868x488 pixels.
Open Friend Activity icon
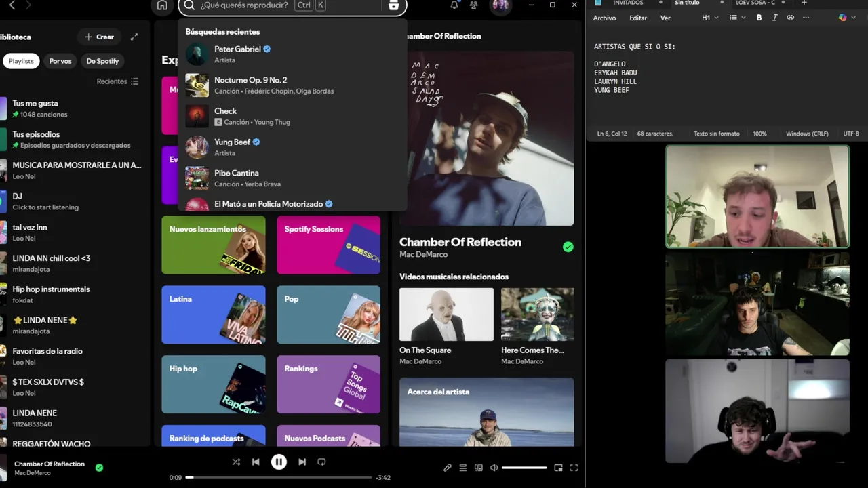tap(474, 5)
